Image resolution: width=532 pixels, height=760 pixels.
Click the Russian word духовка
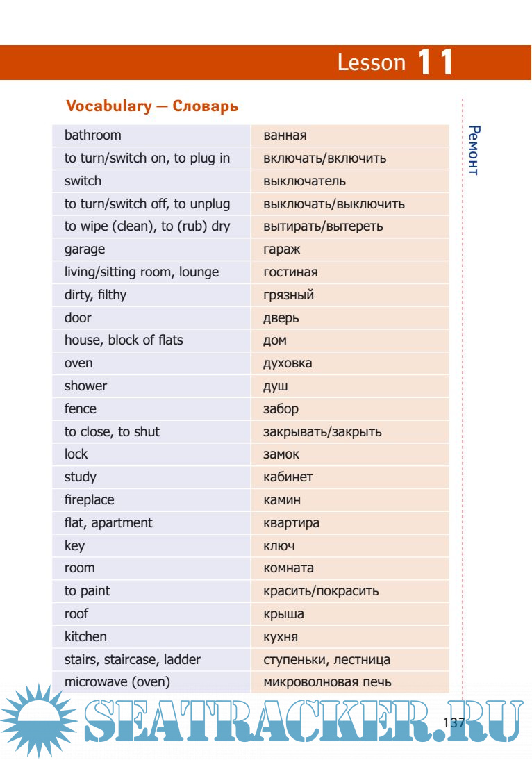click(x=288, y=363)
